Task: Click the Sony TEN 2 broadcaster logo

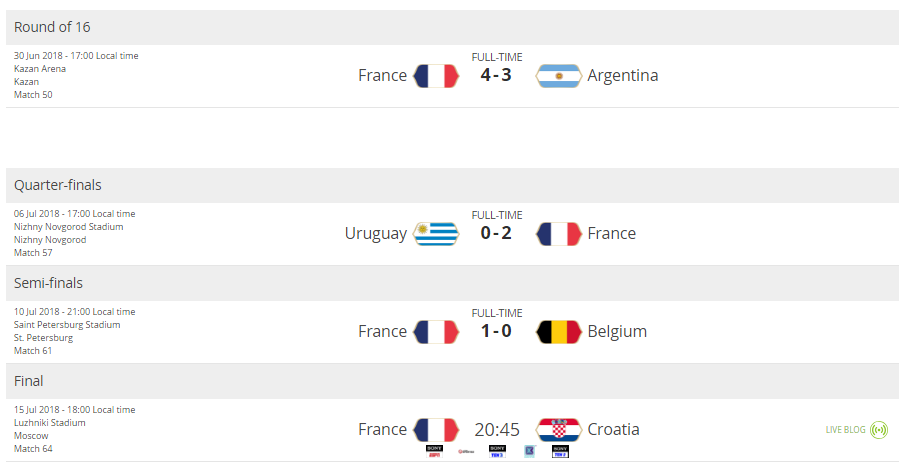Action: tap(560, 451)
